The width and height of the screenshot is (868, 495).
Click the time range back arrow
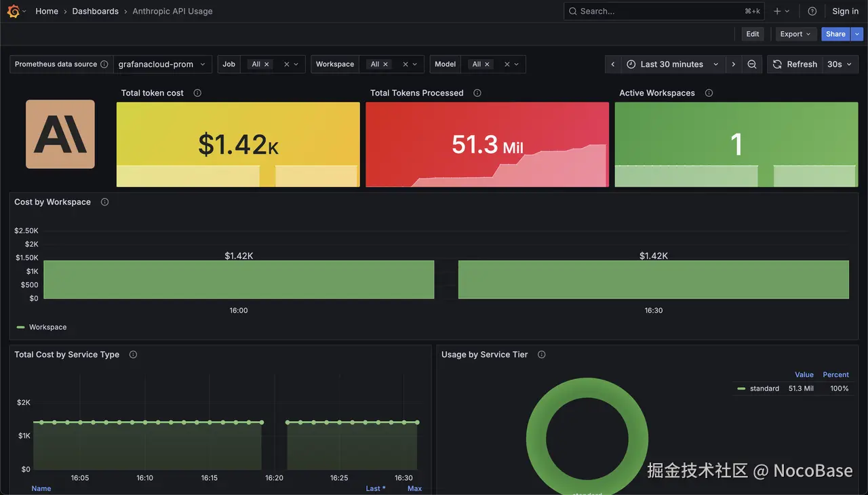click(x=612, y=64)
